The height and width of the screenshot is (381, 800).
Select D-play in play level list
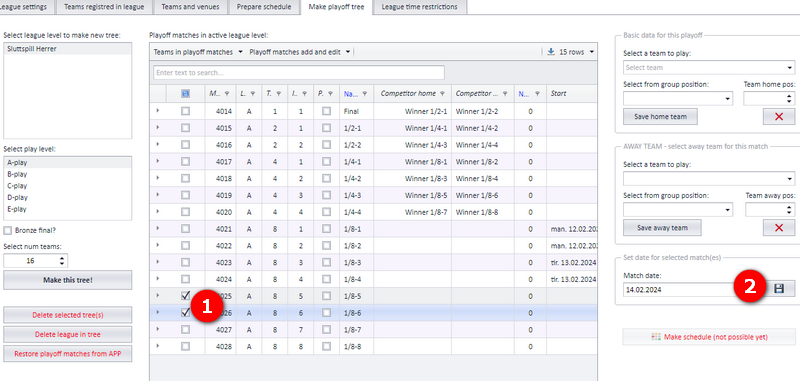point(67,197)
